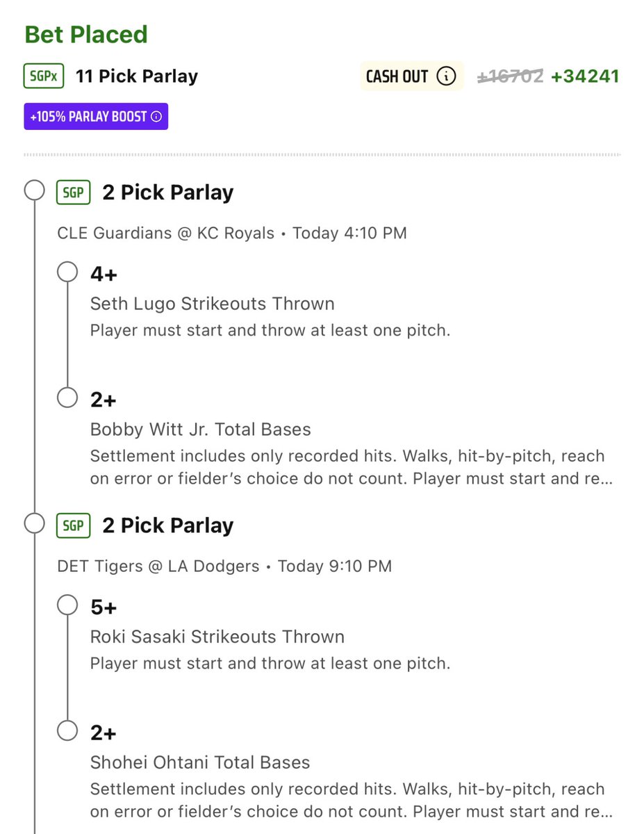Click the SGP badge for Guardians game
The width and height of the screenshot is (644, 834).
[74, 193]
